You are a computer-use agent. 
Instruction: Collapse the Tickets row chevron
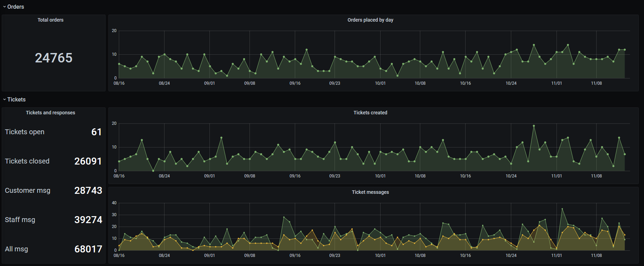[x=5, y=100]
